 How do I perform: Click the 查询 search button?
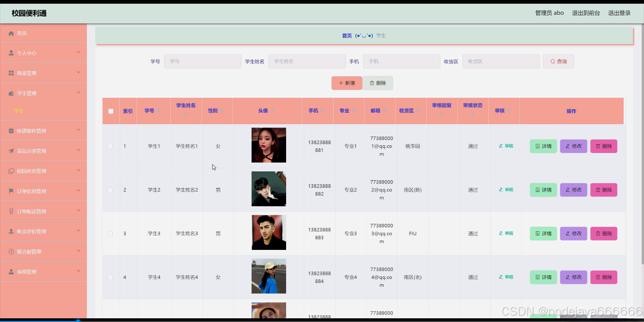(x=558, y=61)
